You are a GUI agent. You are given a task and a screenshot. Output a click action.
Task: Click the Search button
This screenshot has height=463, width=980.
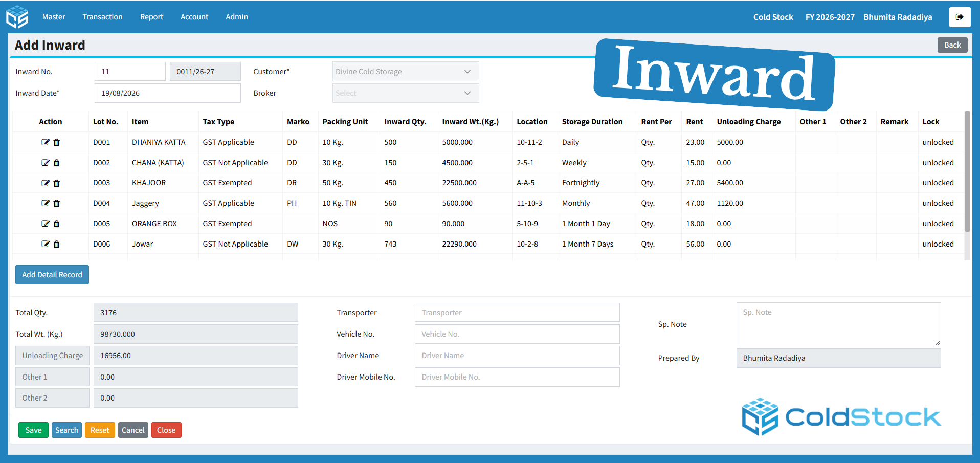(x=66, y=430)
